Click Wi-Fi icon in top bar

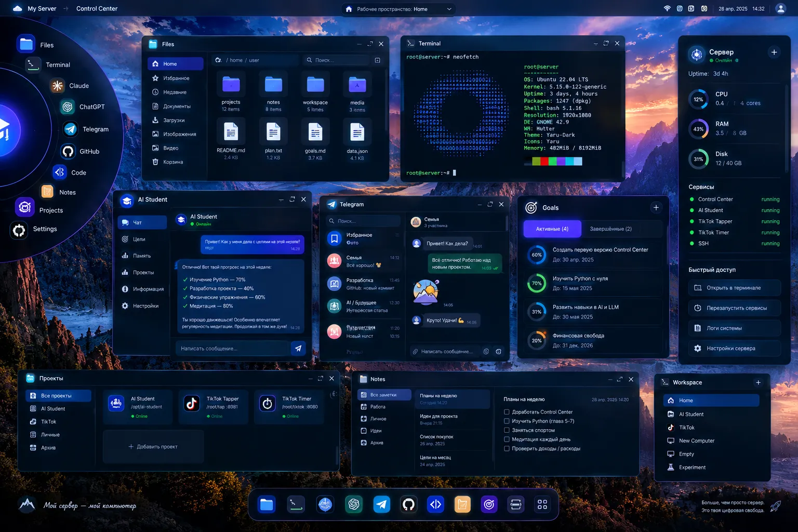pyautogui.click(x=667, y=8)
